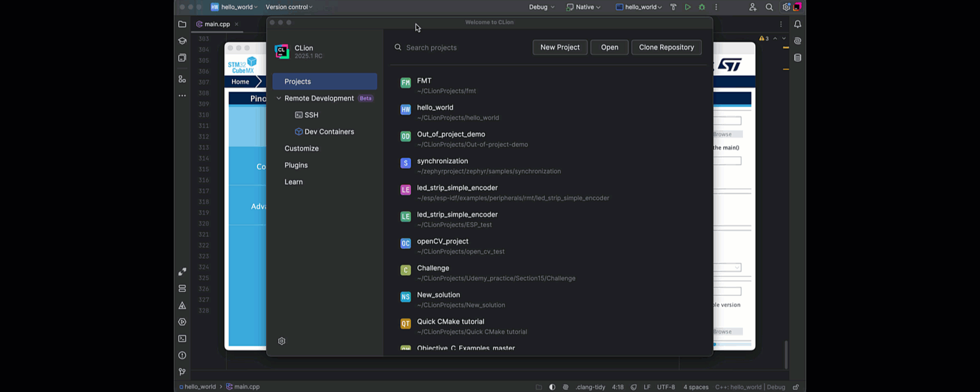Toggle file read-only lock in status bar
Image resolution: width=980 pixels, height=392 pixels.
[x=796, y=386]
